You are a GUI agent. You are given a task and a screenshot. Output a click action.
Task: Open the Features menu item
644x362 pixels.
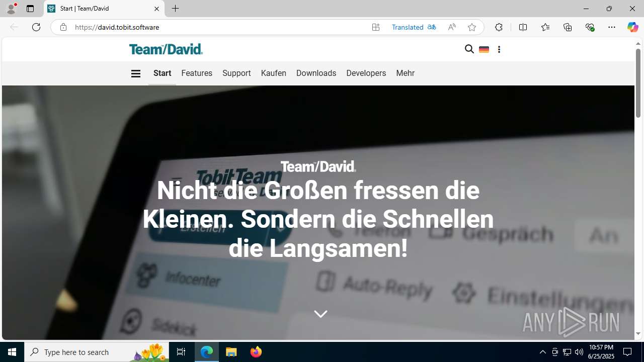pos(197,73)
